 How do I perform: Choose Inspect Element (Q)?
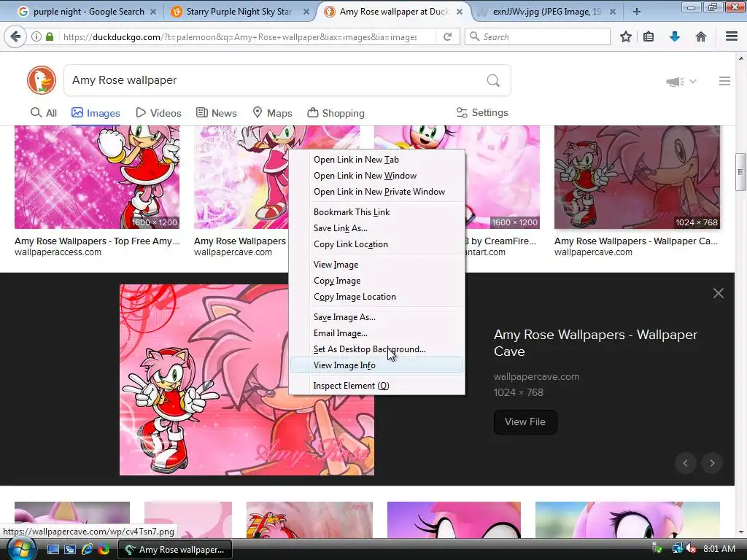coord(376,386)
